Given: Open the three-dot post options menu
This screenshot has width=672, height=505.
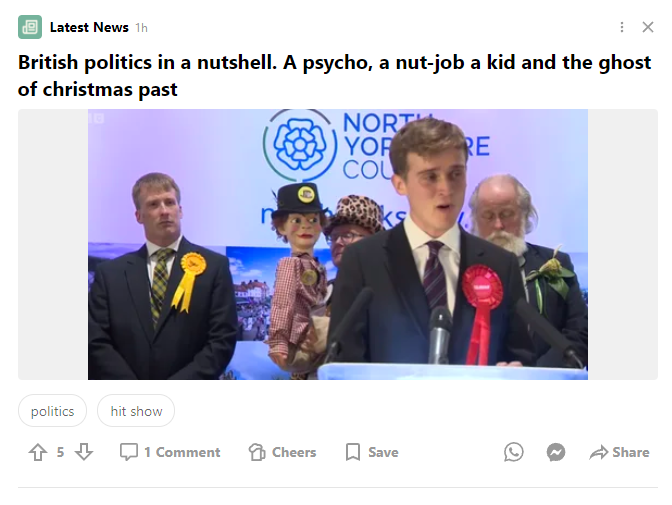Looking at the screenshot, I should (622, 27).
